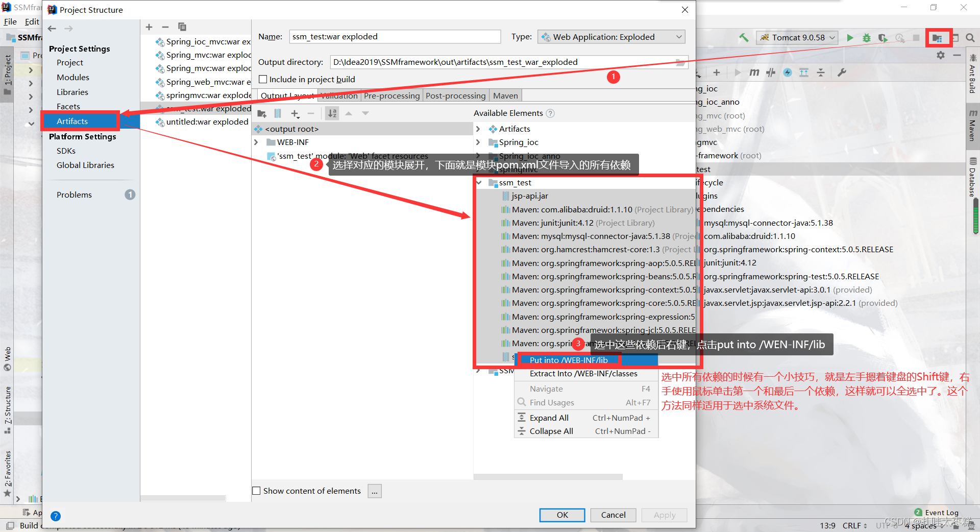Image resolution: width=980 pixels, height=532 pixels.
Task: Click Maven Show Dependencies icon
Action: coord(804,72)
